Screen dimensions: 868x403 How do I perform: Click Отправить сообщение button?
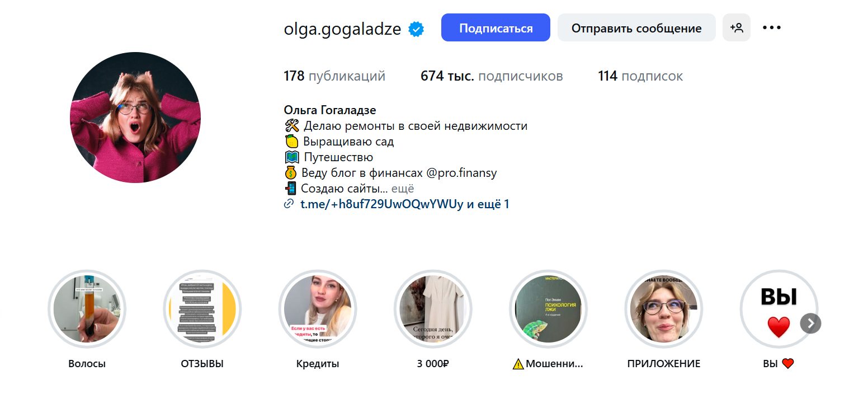click(636, 27)
